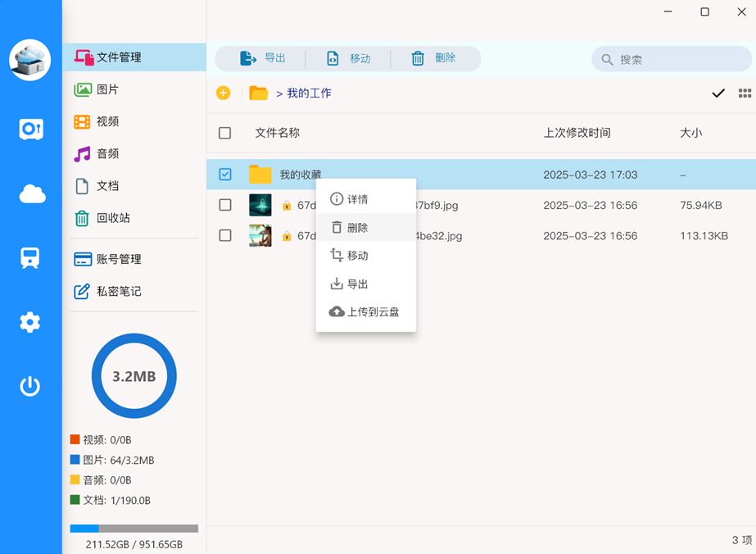
Task: Click the checkmark select-all icon
Action: point(718,93)
